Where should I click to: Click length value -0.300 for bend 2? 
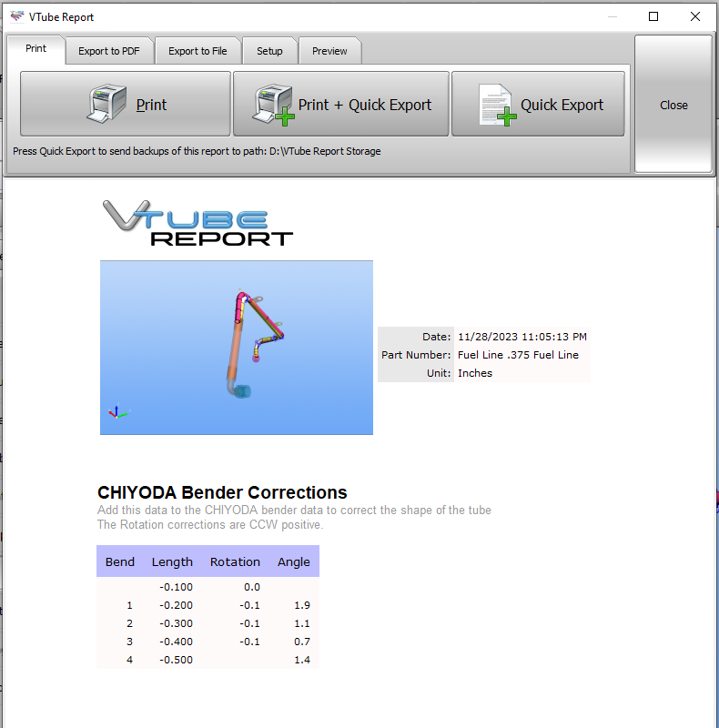[x=176, y=623]
